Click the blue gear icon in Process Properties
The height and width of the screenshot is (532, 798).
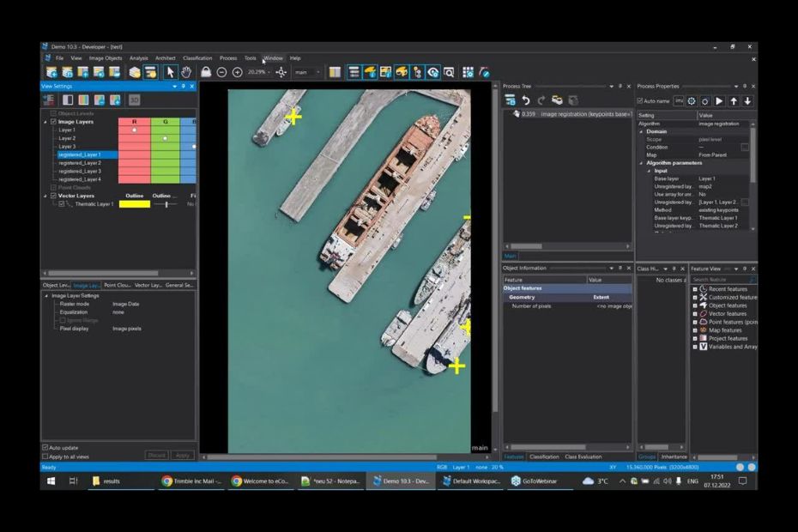(691, 100)
